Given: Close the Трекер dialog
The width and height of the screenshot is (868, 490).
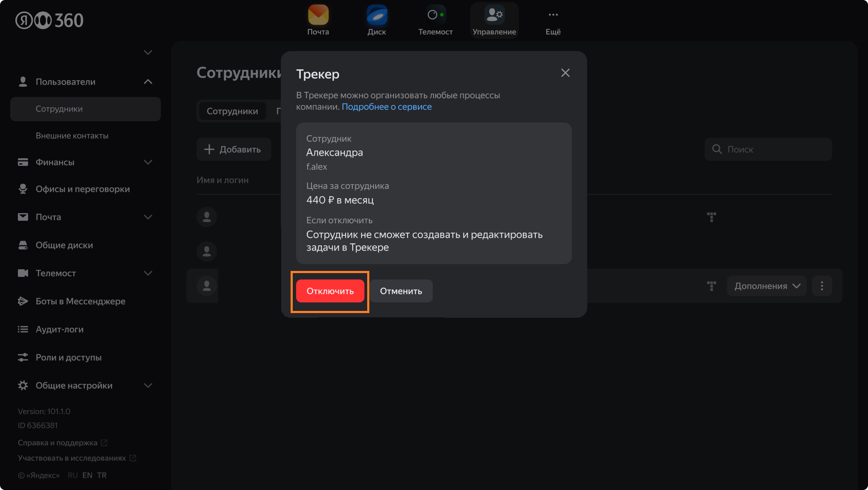Looking at the screenshot, I should pos(565,73).
